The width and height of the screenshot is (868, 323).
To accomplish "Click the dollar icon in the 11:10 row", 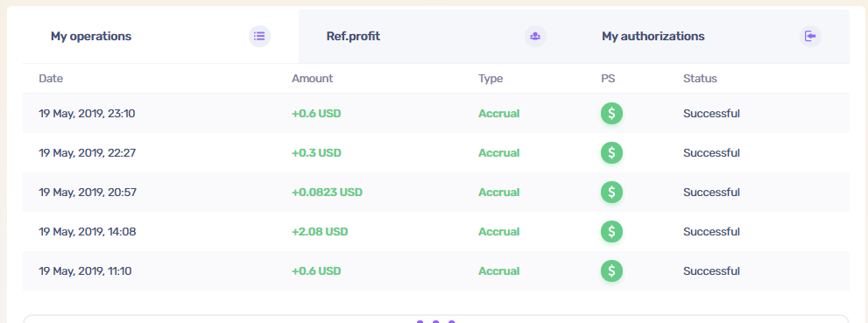I will pyautogui.click(x=611, y=271).
